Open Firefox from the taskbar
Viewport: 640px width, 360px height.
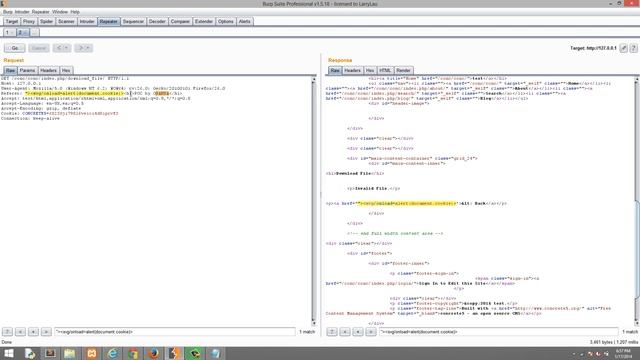(153, 353)
